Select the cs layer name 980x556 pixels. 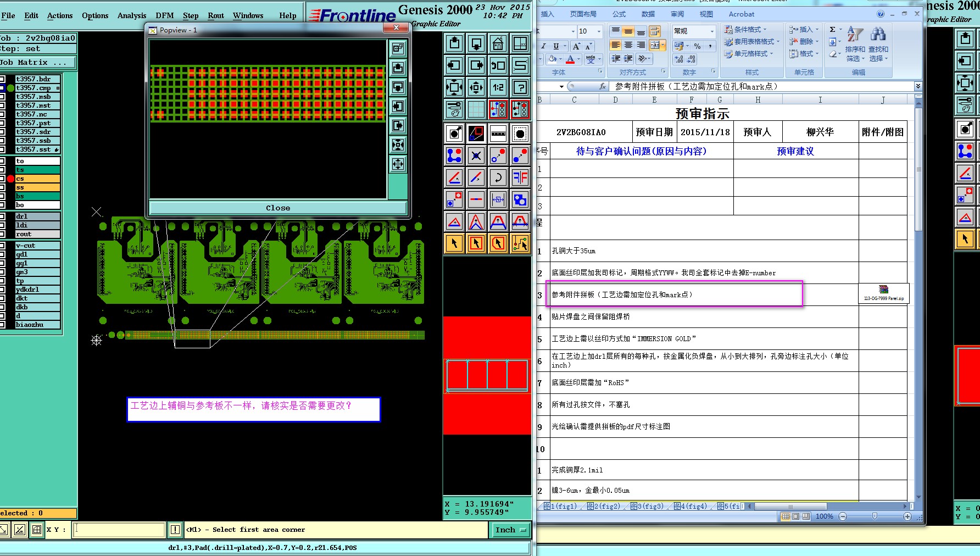(37, 179)
